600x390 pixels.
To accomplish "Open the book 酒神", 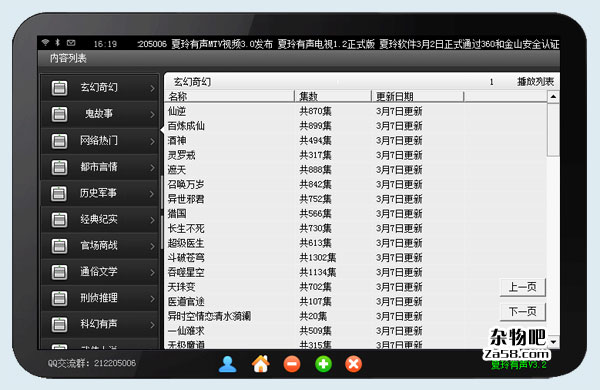I will point(177,140).
